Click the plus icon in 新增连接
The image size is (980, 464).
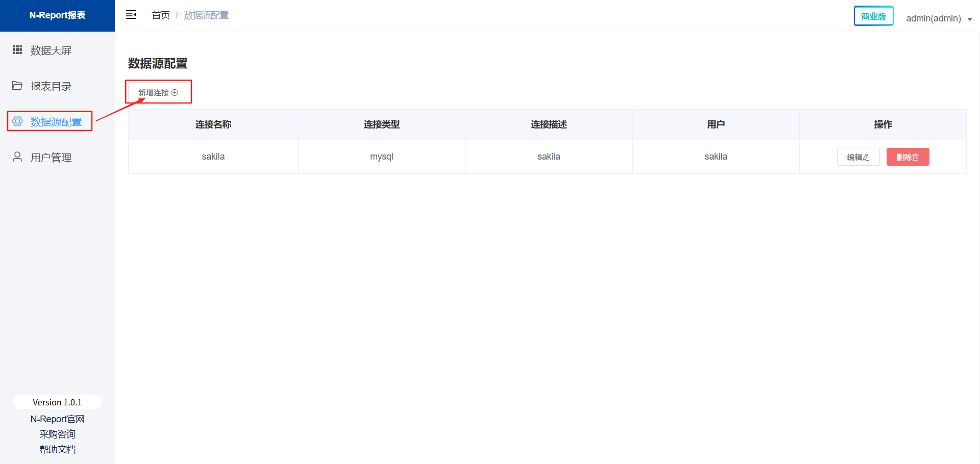pos(175,93)
